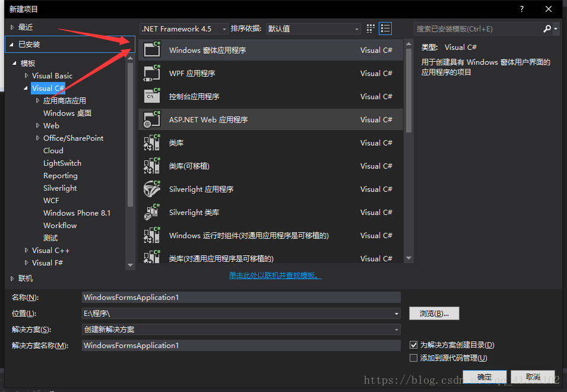Image resolution: width=567 pixels, height=392 pixels.
Task: Click the 类库(可移植) template icon
Action: (x=152, y=166)
